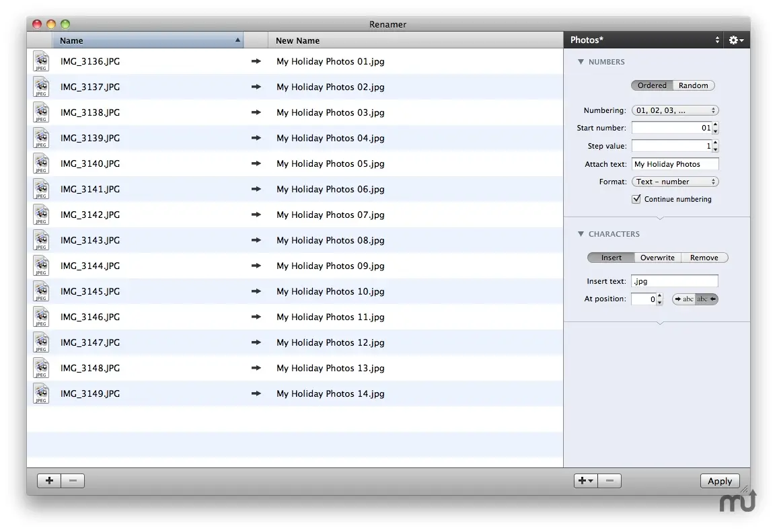Image resolution: width=777 pixels, height=532 pixels.
Task: Click new name My Holiday Photos 07.jpg
Action: tap(330, 215)
